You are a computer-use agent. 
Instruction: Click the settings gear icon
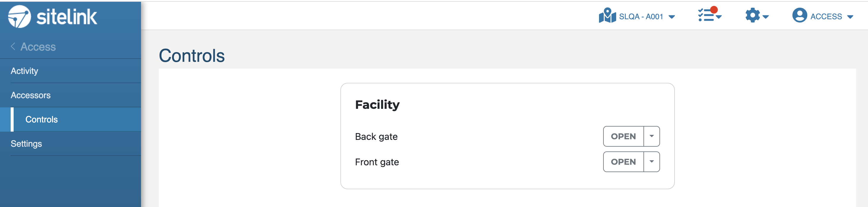coord(752,15)
